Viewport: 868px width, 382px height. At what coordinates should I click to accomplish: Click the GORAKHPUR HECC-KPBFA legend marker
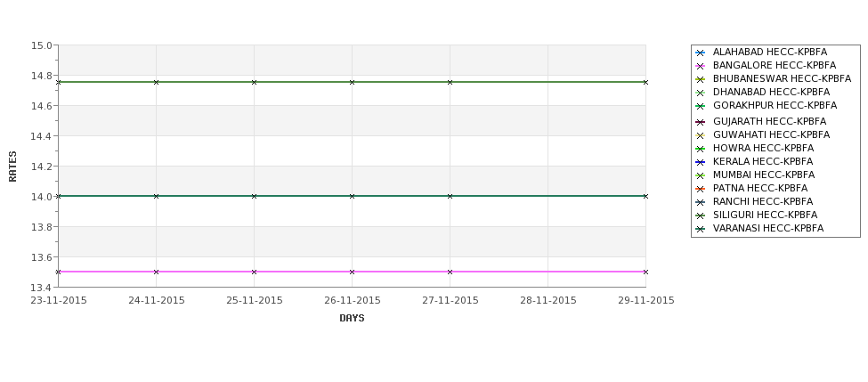701,106
